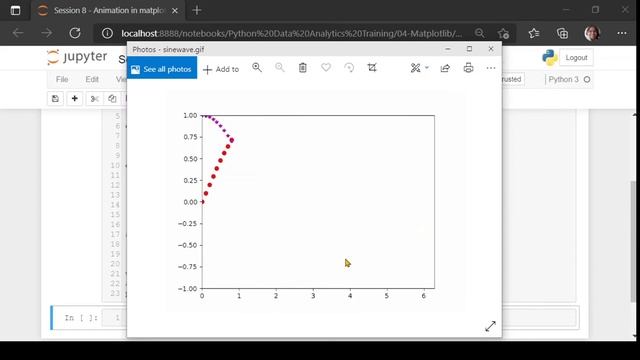This screenshot has height=360, width=640.
Task: Zoom out on the sinewave image
Action: pyautogui.click(x=280, y=68)
